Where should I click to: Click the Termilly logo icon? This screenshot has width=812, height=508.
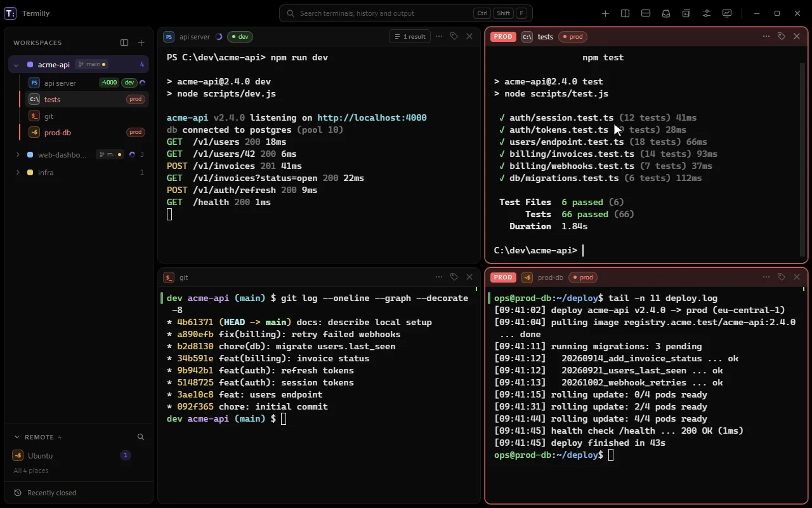tap(11, 13)
